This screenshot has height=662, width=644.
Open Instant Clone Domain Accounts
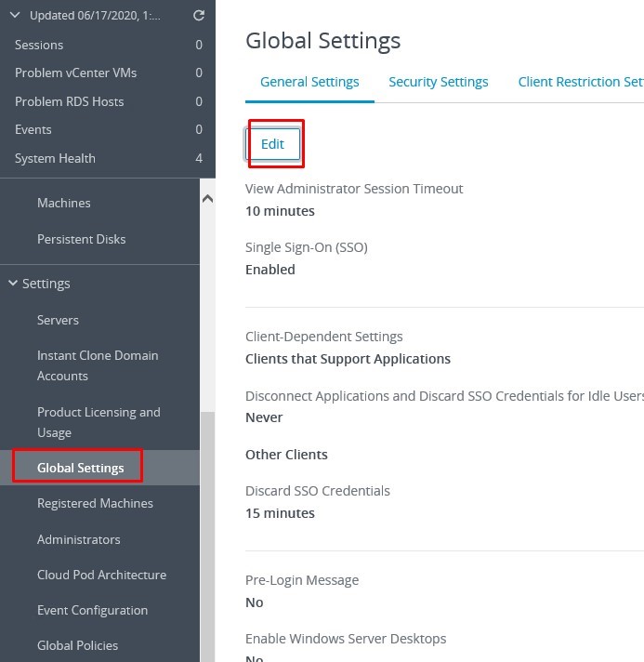[x=97, y=365]
